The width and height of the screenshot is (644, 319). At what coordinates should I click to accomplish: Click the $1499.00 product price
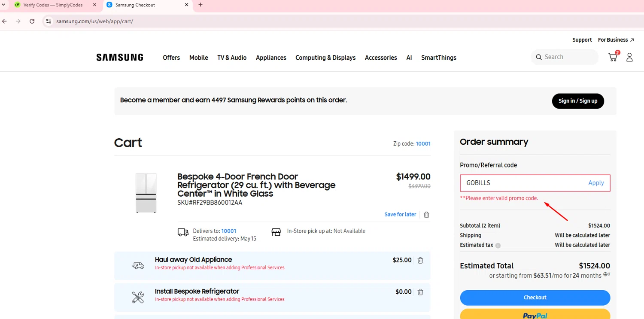click(413, 177)
